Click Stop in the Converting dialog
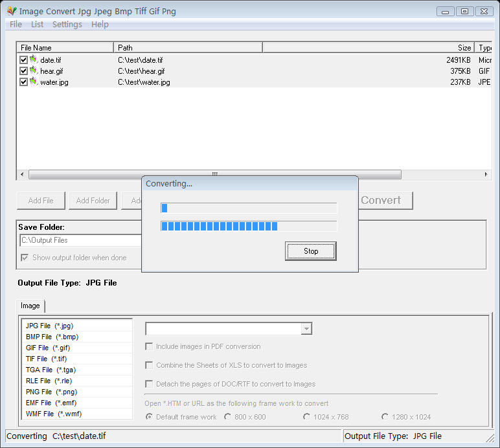500x448 pixels. tap(311, 251)
